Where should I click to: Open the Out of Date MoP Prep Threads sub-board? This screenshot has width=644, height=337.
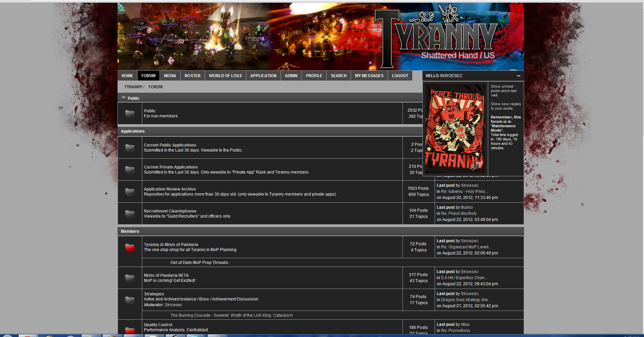pyautogui.click(x=199, y=263)
